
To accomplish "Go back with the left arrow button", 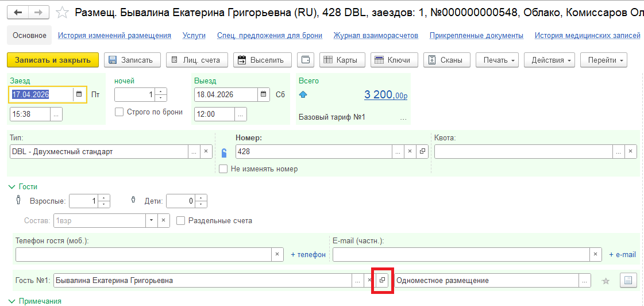I will coord(18,12).
